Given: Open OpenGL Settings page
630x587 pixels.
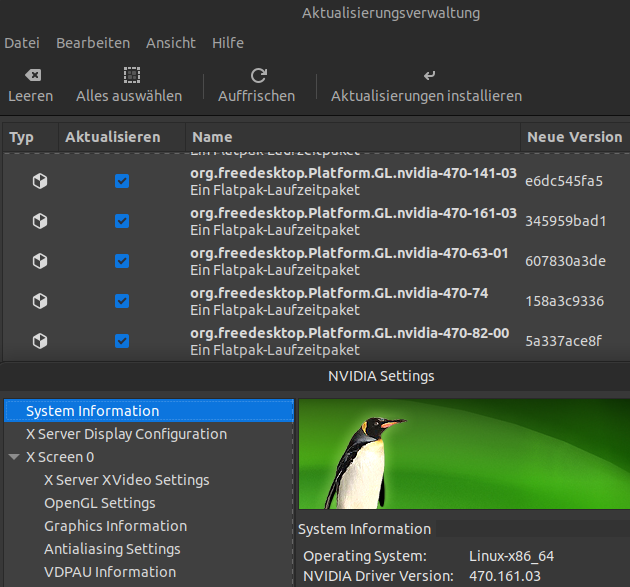Looking at the screenshot, I should (x=99, y=503).
